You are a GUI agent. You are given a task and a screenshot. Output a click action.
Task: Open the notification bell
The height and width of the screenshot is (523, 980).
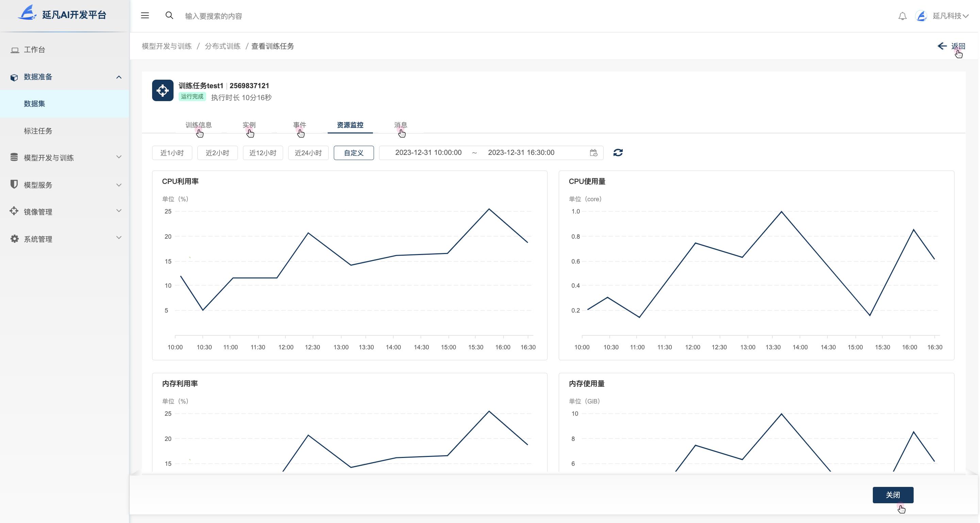[902, 16]
